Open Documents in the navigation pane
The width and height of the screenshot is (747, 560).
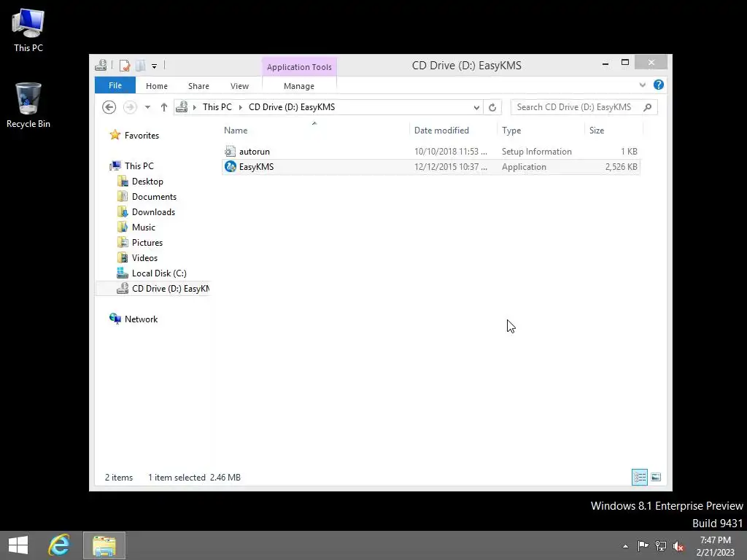154,197
